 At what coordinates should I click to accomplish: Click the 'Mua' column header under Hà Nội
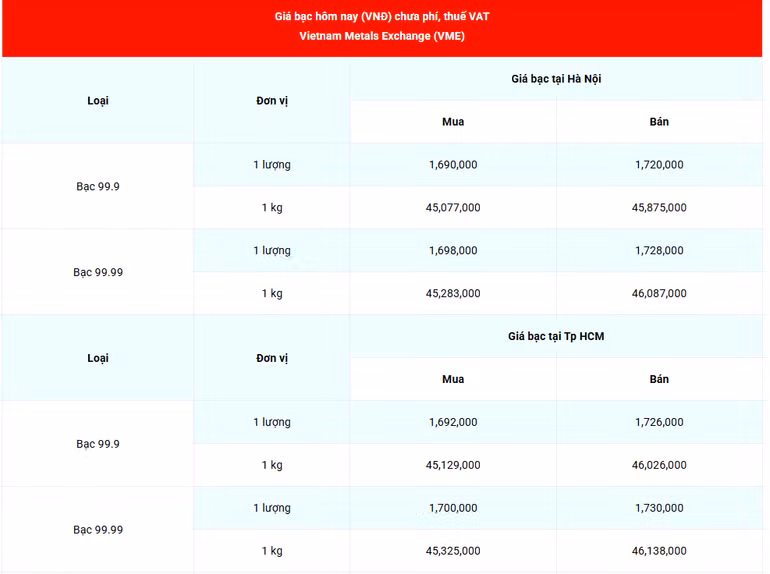453,122
